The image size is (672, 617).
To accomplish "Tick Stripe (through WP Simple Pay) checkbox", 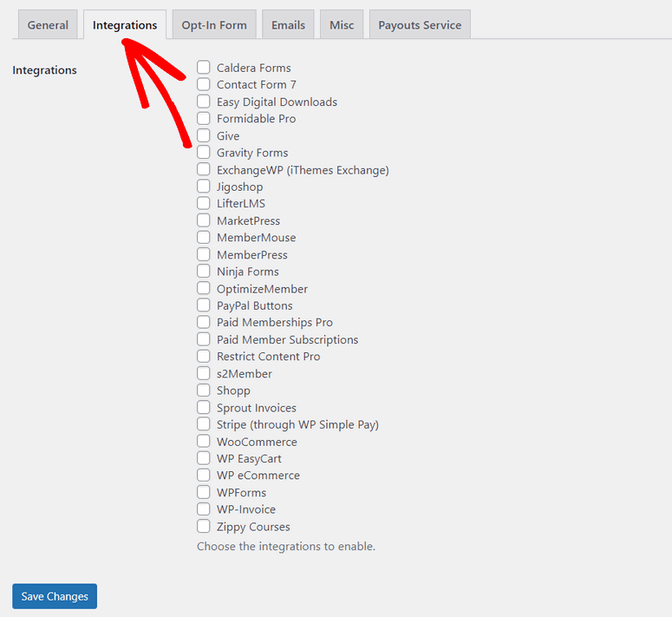I will 204,424.
